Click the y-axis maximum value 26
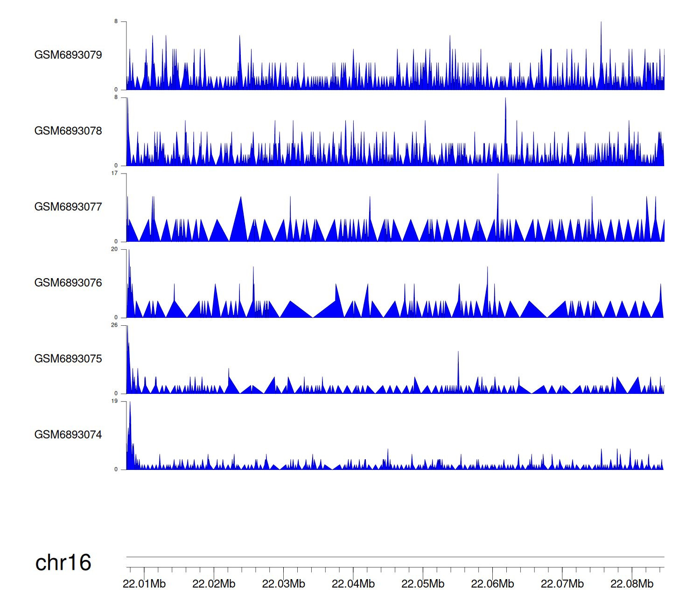This screenshot has width=700, height=616. 114,325
